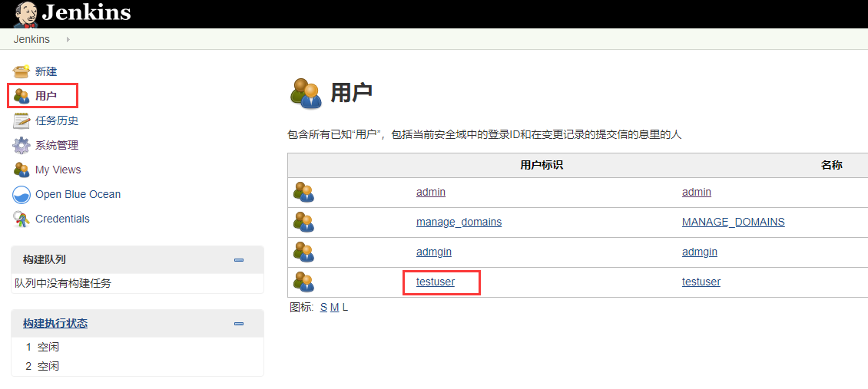Click the My Views sidebar icon
Screen dimensions: 868x389
pyautogui.click(x=22, y=170)
